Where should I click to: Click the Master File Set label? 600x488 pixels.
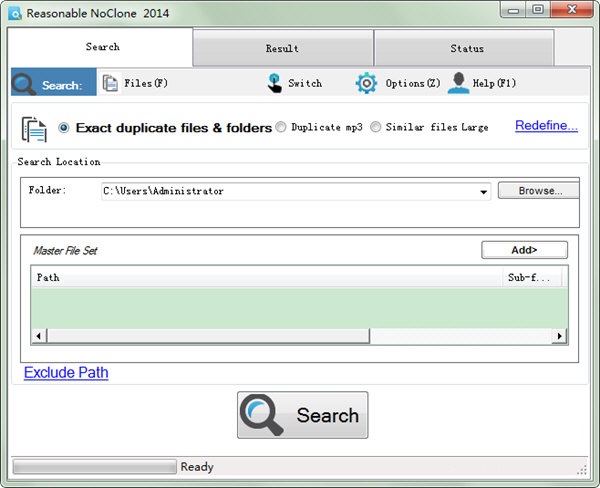pyautogui.click(x=65, y=251)
